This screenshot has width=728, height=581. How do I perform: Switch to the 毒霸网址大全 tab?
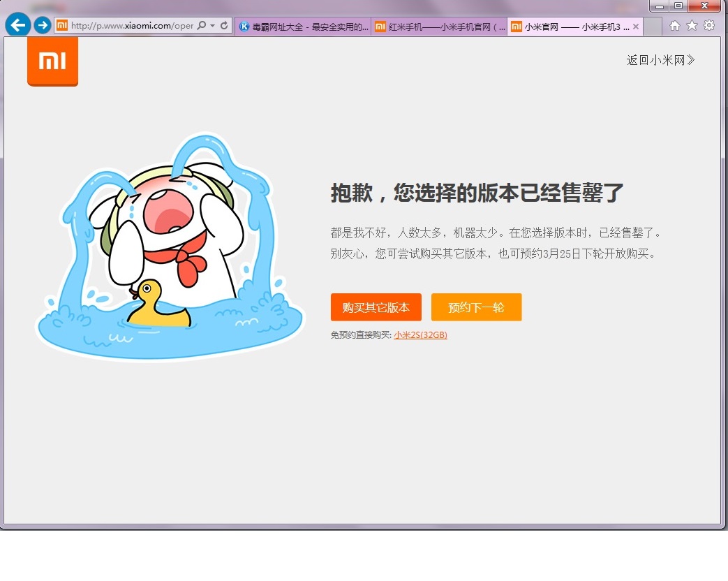[x=304, y=27]
